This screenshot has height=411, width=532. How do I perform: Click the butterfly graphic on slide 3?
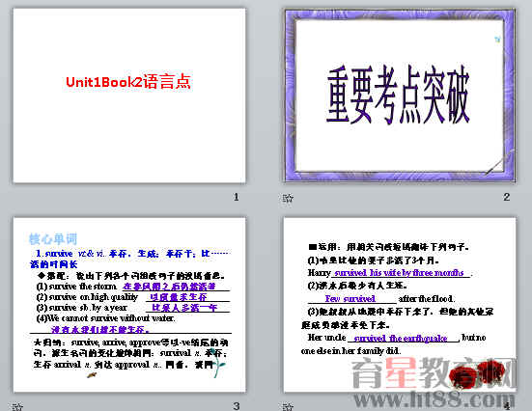pos(92,374)
